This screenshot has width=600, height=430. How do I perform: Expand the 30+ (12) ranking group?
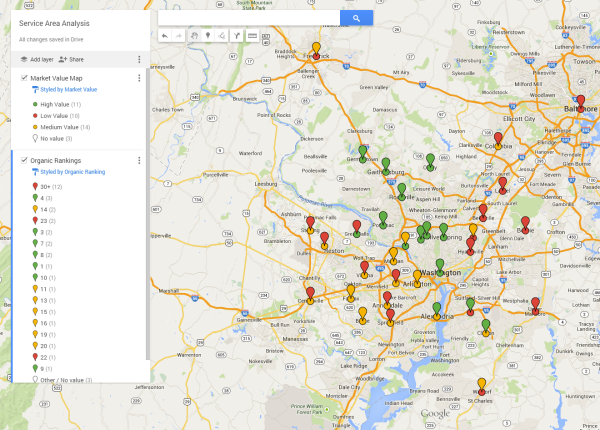click(x=47, y=187)
